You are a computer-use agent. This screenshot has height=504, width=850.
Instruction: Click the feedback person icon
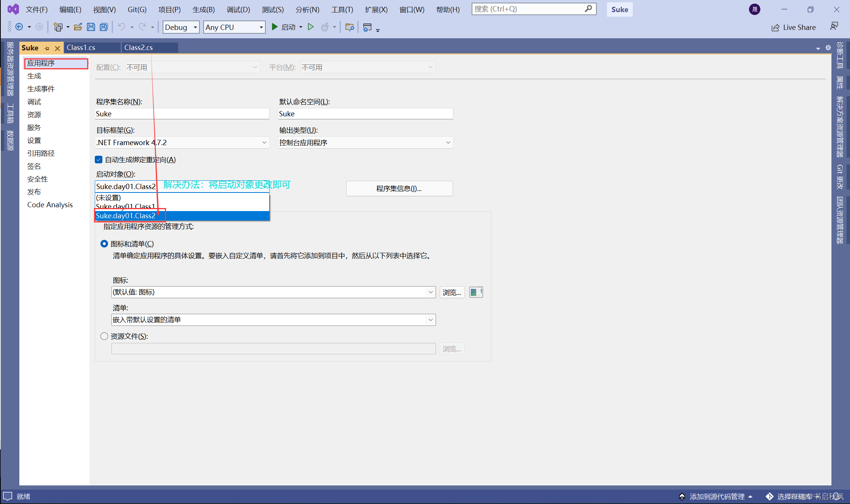point(834,27)
